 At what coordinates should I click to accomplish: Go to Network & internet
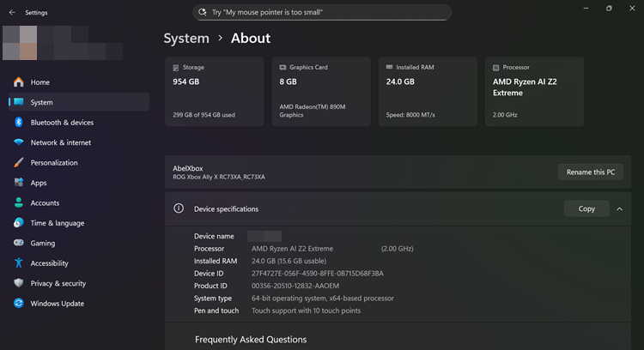(x=78, y=142)
